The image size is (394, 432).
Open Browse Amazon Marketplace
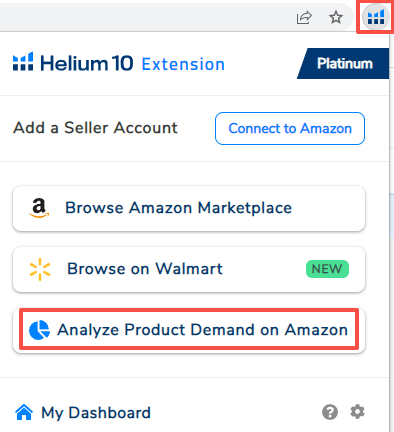(189, 208)
